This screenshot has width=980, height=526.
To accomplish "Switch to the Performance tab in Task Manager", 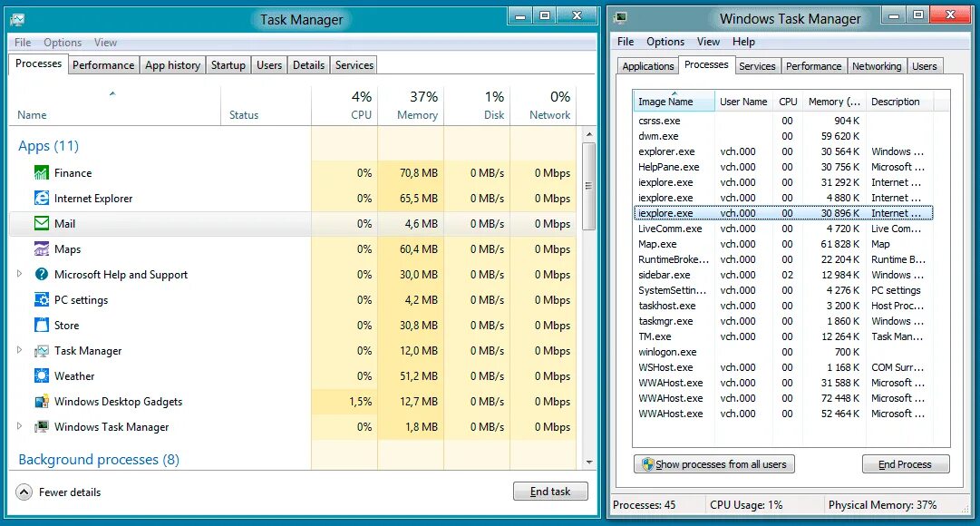I will (x=103, y=65).
